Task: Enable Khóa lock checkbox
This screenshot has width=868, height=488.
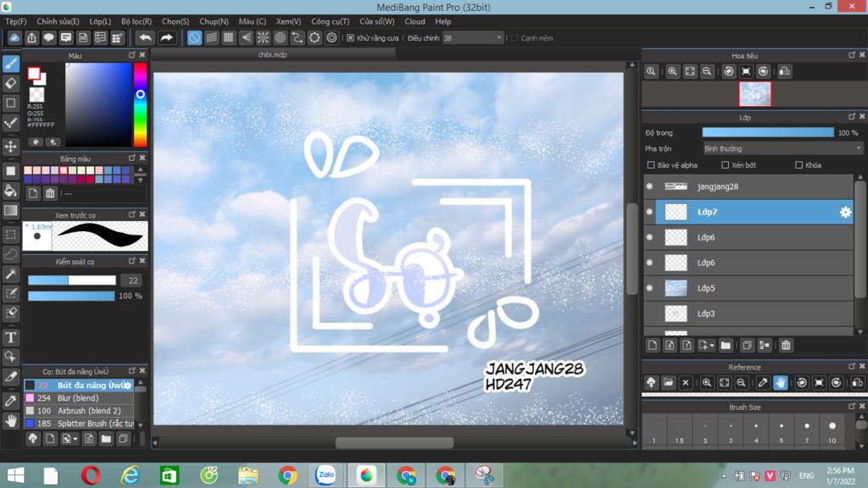Action: tap(798, 165)
